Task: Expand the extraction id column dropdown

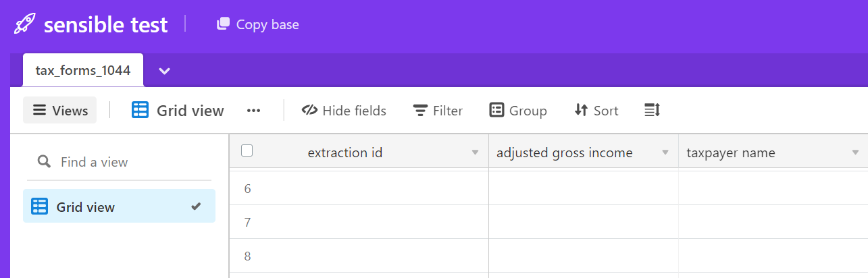Action: (475, 152)
